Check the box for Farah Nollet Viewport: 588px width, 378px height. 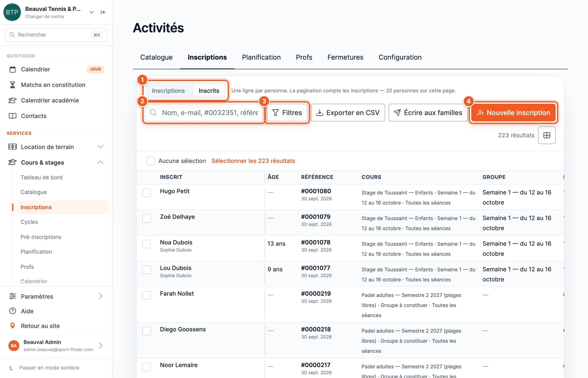(x=147, y=295)
